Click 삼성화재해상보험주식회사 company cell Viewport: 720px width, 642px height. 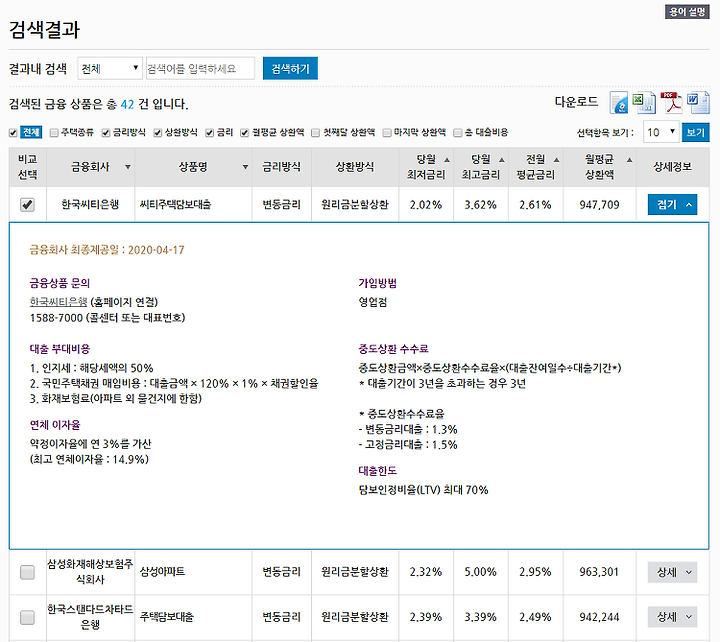click(x=90, y=572)
